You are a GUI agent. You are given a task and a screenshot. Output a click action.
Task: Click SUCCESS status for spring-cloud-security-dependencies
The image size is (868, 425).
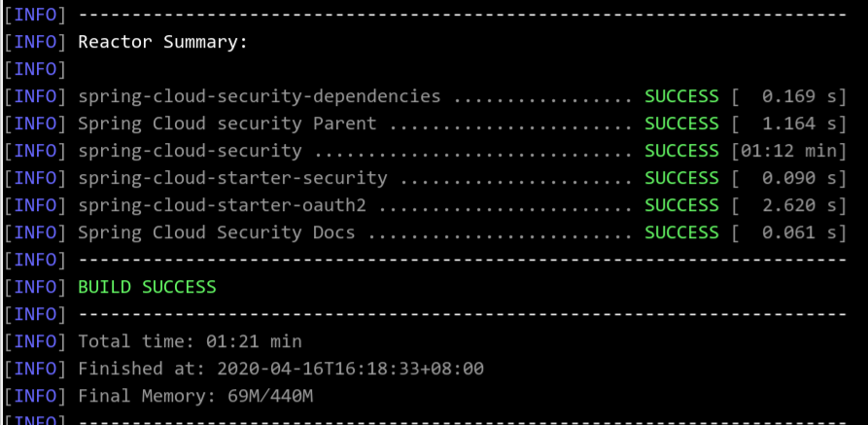click(x=681, y=96)
